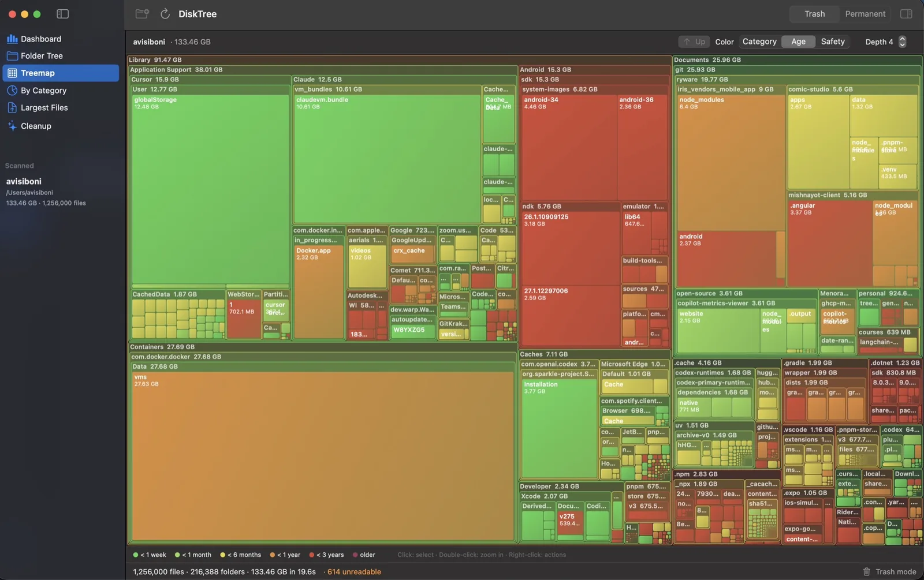Switch deletion mode to Trash

pos(815,14)
